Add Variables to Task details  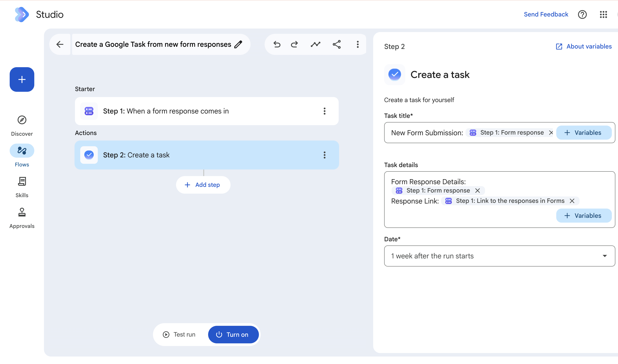click(584, 216)
